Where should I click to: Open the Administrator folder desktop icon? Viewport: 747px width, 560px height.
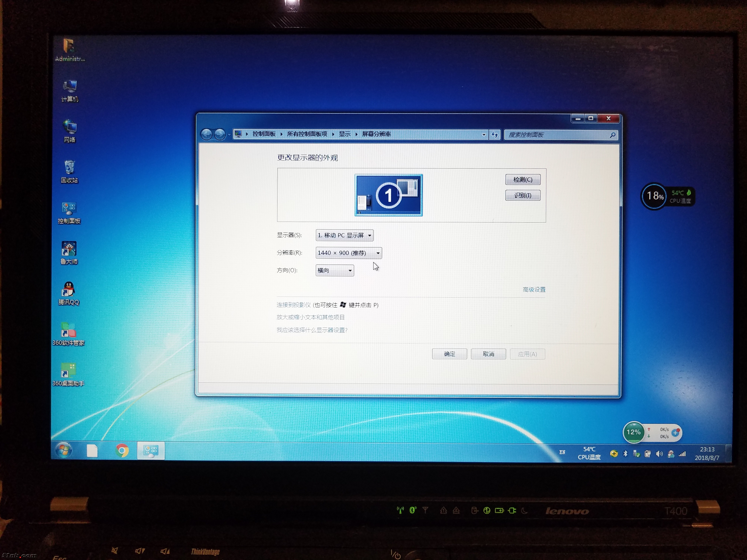69,50
